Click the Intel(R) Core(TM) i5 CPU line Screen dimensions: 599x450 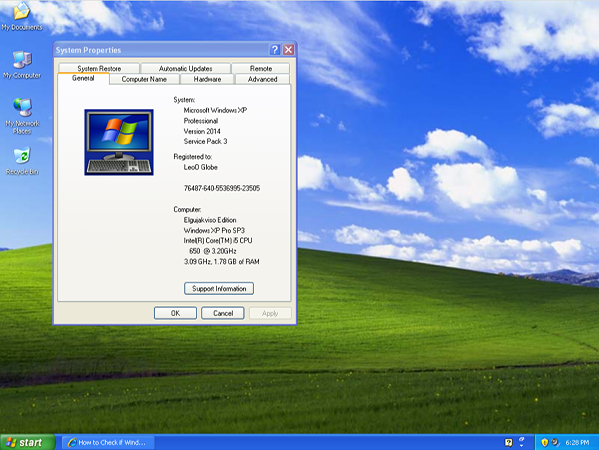[218, 241]
